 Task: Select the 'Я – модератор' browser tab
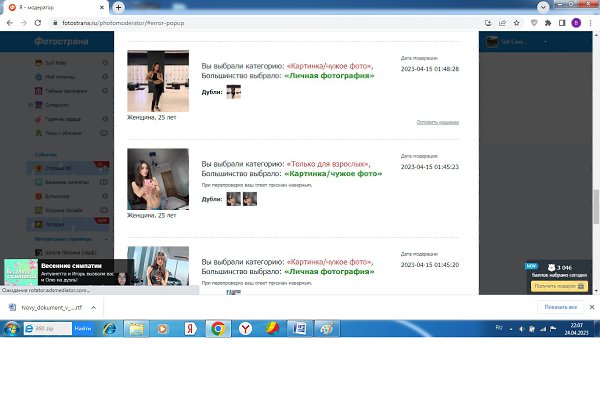pyautogui.click(x=55, y=6)
